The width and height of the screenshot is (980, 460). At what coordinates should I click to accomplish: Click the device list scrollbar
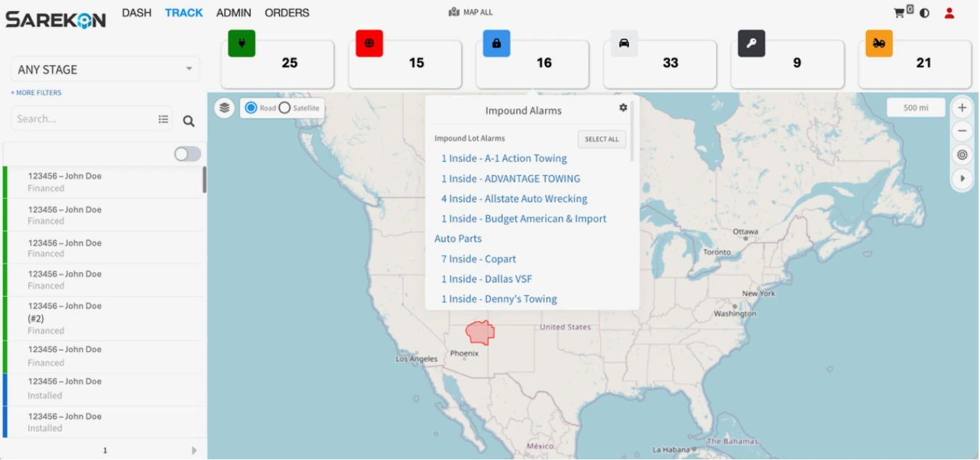[x=204, y=179]
